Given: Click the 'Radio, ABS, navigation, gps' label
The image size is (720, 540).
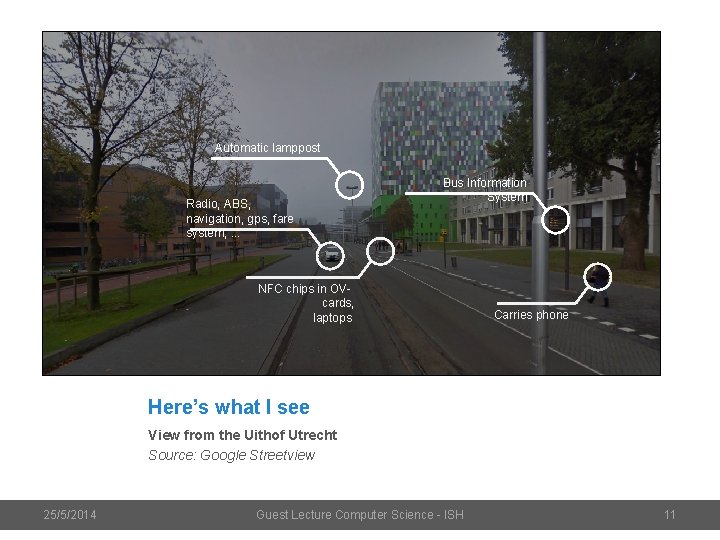Looking at the screenshot, I should point(240,218).
